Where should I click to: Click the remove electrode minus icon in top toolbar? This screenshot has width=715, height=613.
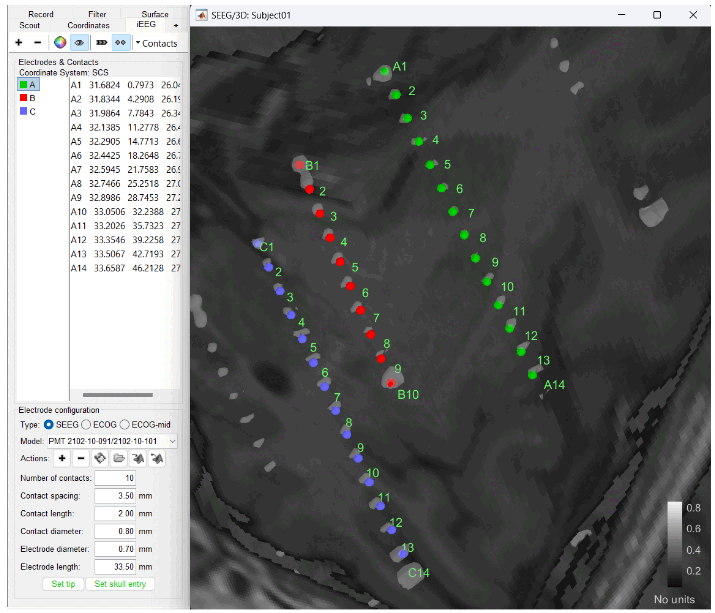coord(37,43)
